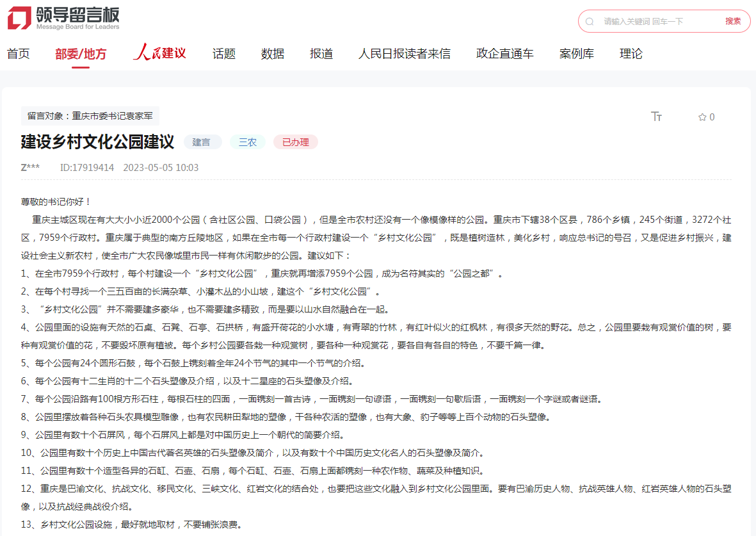Open the 报道 reports tab
This screenshot has height=536, width=756.
pyautogui.click(x=321, y=54)
